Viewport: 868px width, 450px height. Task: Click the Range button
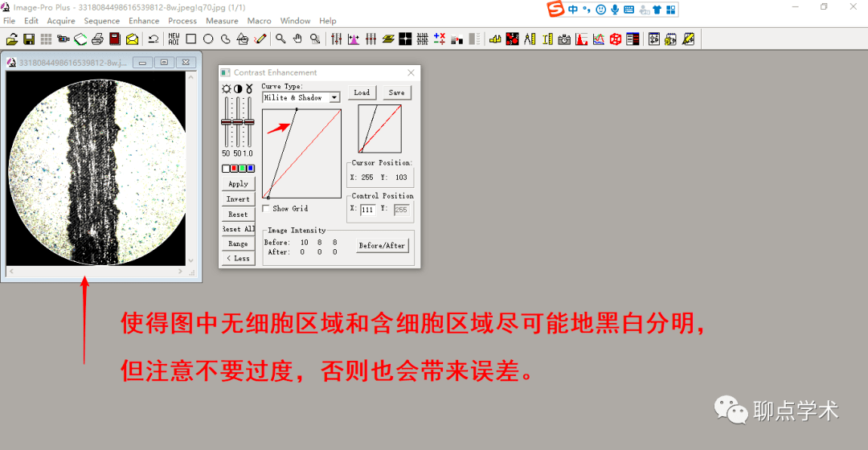click(x=239, y=243)
